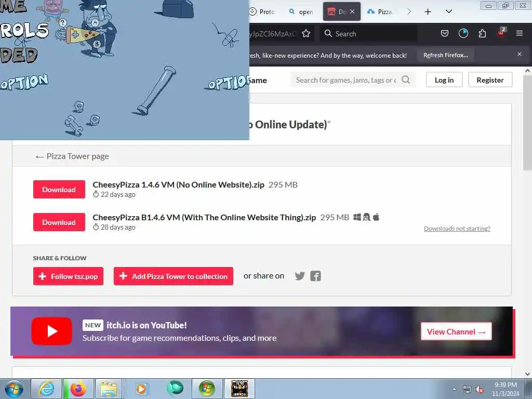Click the itch.io search magnifier icon
This screenshot has width=532, height=399.
coord(406,79)
